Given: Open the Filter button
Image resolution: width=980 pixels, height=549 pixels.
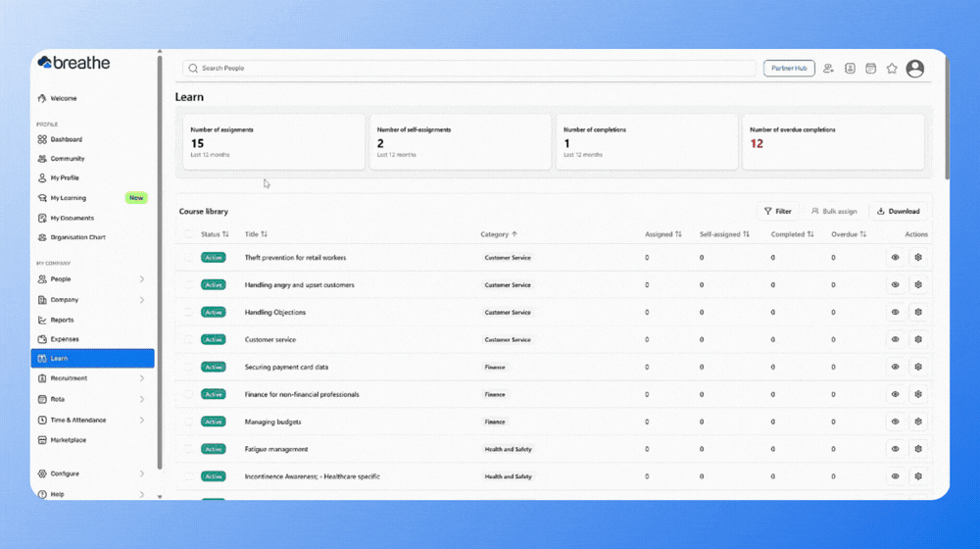Looking at the screenshot, I should coord(777,212).
